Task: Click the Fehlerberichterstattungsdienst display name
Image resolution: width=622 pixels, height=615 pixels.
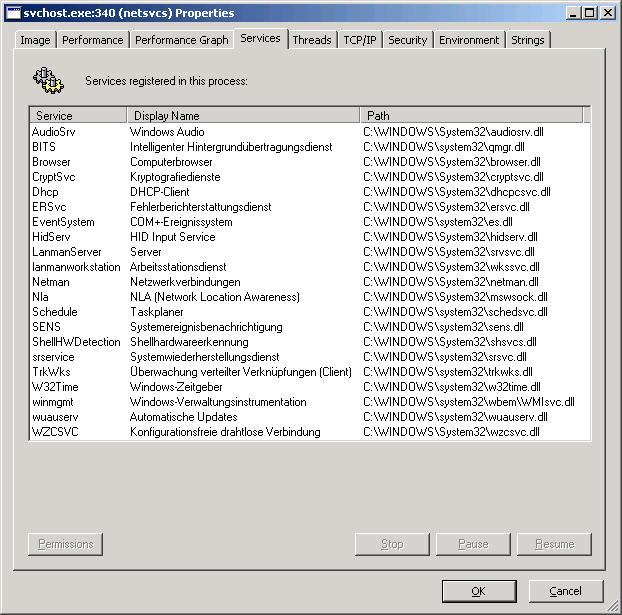Action: (201, 207)
